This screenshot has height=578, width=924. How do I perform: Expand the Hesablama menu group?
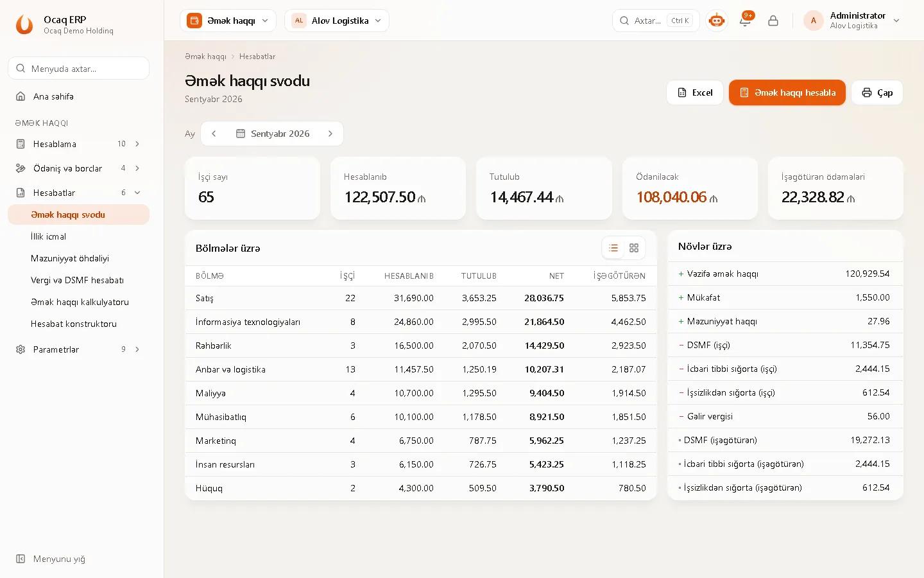[78, 144]
